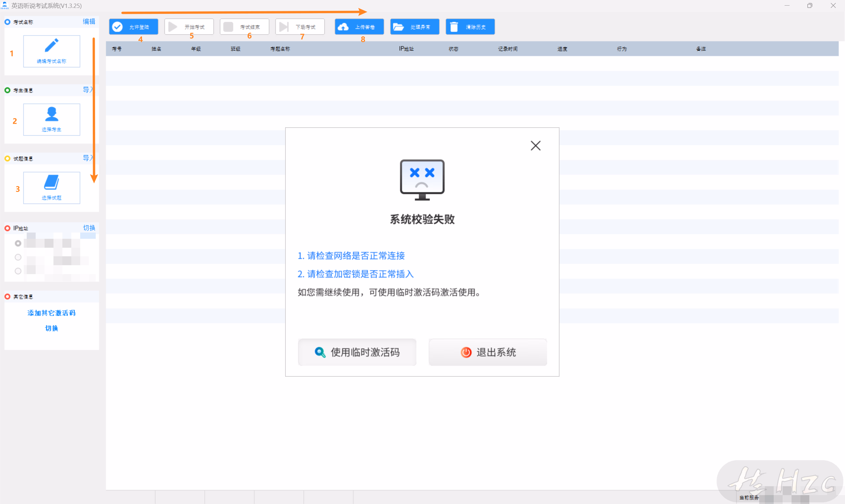Stop the exam using 考试结束

pos(244,27)
